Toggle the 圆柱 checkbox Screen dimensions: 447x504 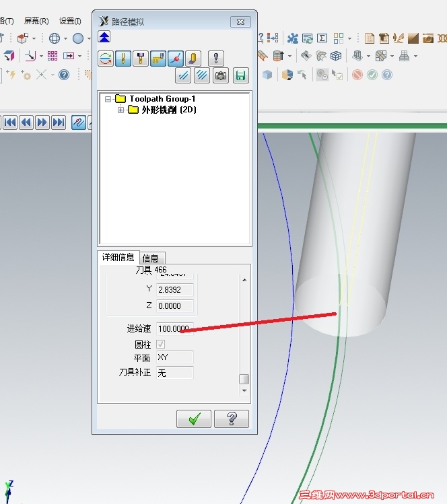(x=160, y=345)
